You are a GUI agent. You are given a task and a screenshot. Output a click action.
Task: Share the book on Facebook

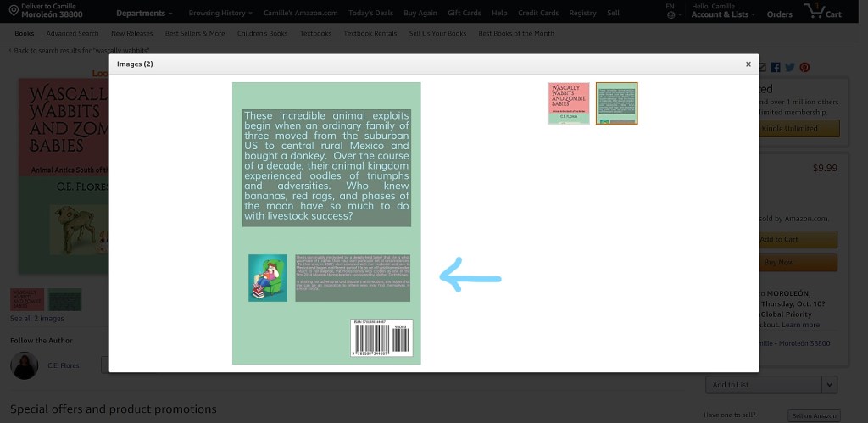tap(776, 68)
